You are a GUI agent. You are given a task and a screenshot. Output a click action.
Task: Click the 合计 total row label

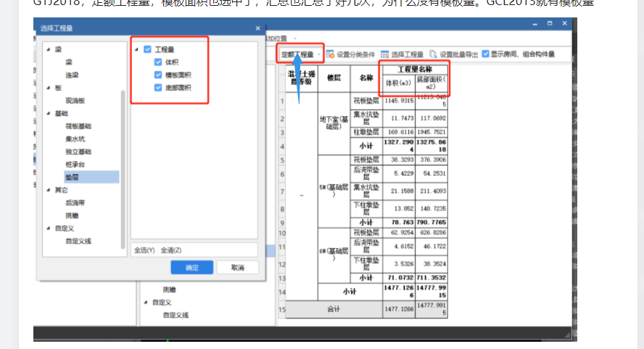pyautogui.click(x=334, y=309)
